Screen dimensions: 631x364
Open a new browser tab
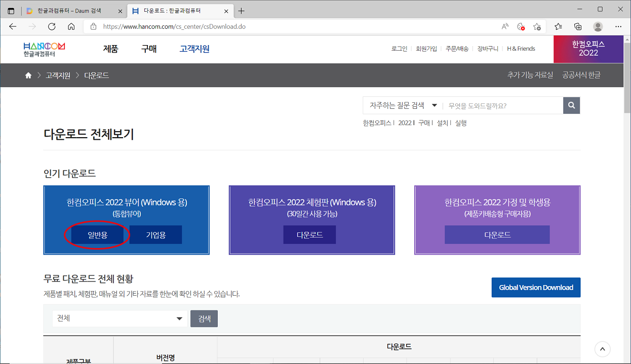coord(242,11)
